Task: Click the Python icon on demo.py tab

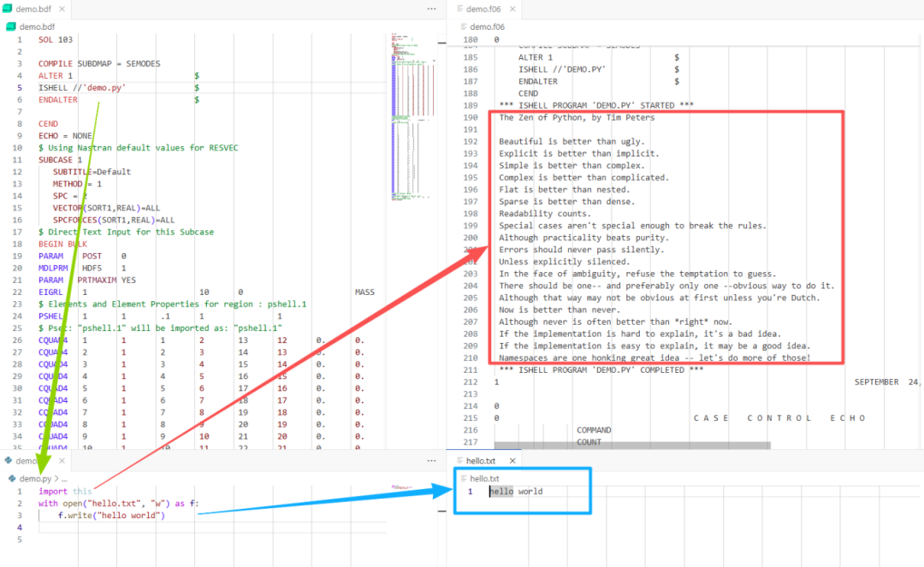Action: (9, 460)
